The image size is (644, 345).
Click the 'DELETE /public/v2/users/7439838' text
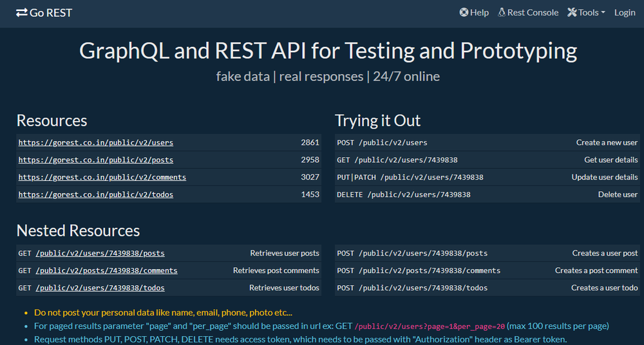click(x=404, y=194)
